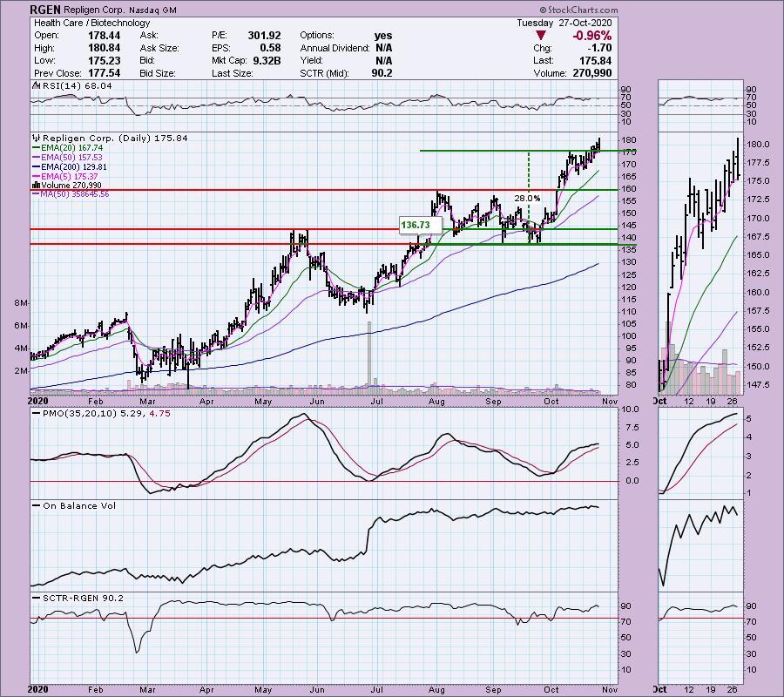Click the Mkt Cap value 9.32B
The image size is (784, 697).
[x=267, y=60]
